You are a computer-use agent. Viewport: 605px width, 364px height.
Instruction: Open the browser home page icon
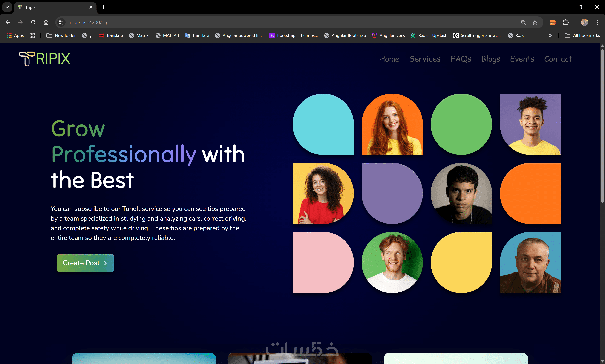(x=46, y=22)
